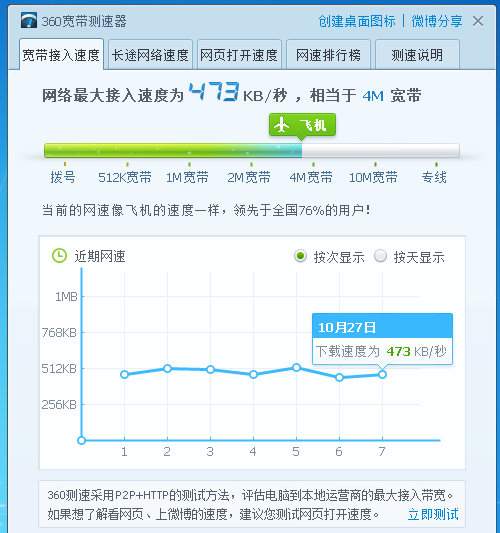Go to the 网速排行榜 tab
500x533 pixels.
[328, 55]
